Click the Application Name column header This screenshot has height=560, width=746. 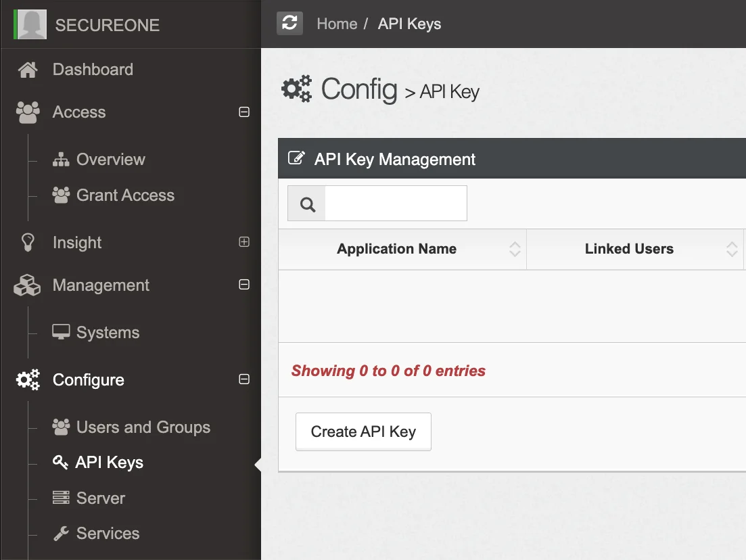[402, 250]
